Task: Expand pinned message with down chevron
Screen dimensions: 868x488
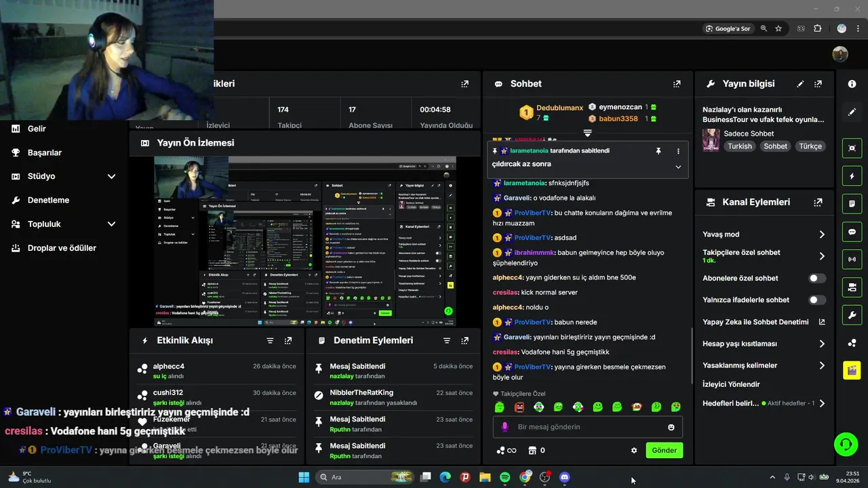Action: (x=678, y=167)
